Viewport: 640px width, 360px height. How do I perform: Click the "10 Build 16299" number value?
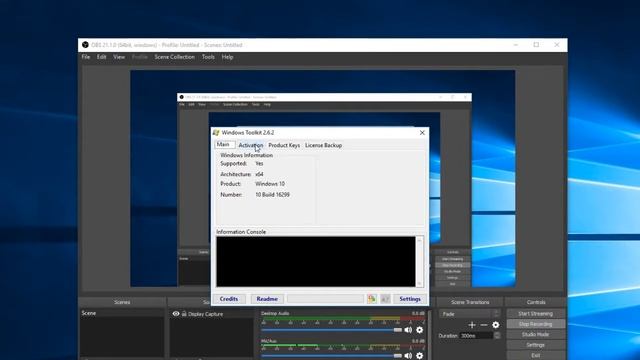(272, 195)
